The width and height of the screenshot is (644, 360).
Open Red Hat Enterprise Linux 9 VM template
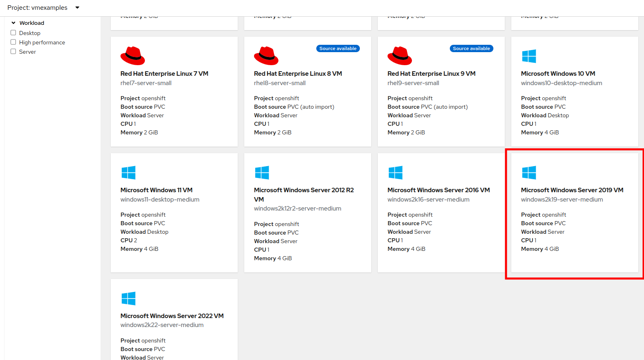coord(432,74)
